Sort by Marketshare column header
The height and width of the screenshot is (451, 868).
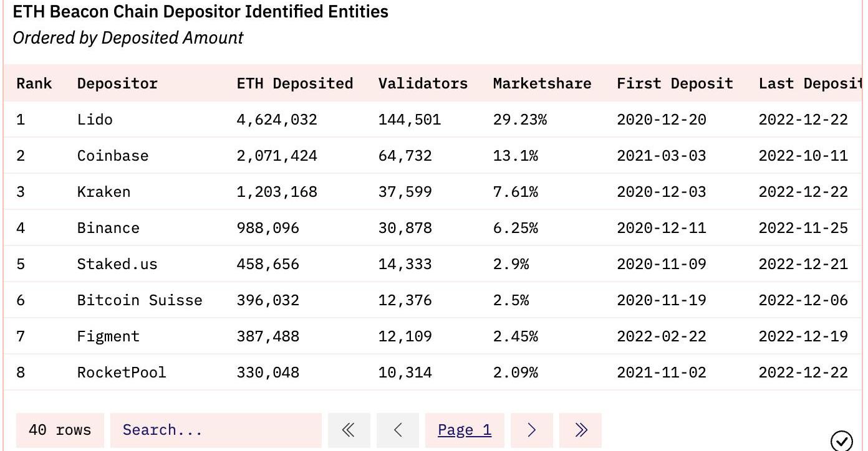click(542, 83)
